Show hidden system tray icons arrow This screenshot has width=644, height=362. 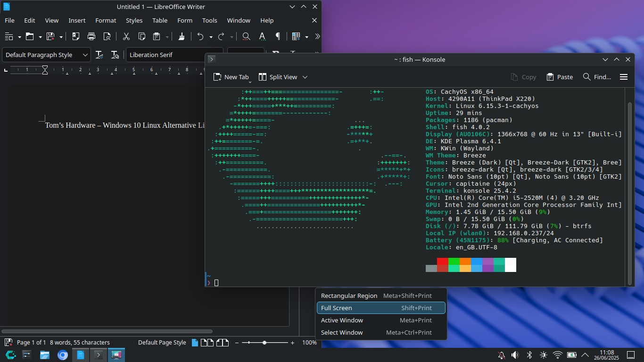point(585,355)
